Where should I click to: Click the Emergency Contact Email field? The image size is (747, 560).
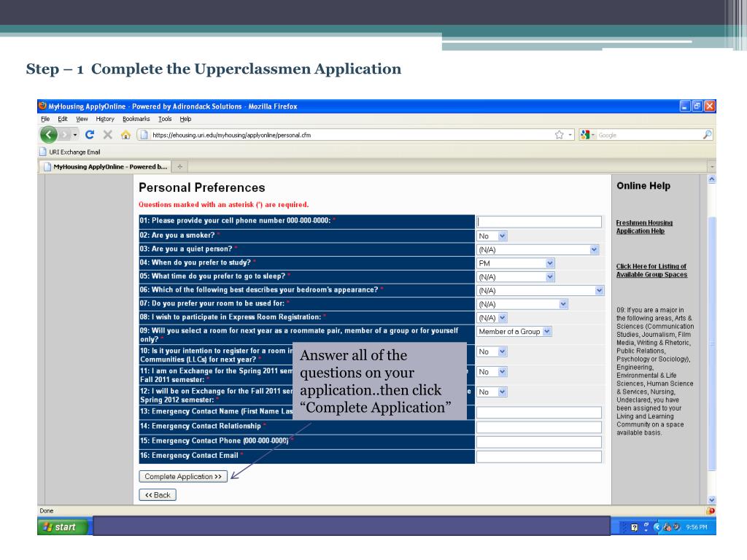pyautogui.click(x=539, y=456)
